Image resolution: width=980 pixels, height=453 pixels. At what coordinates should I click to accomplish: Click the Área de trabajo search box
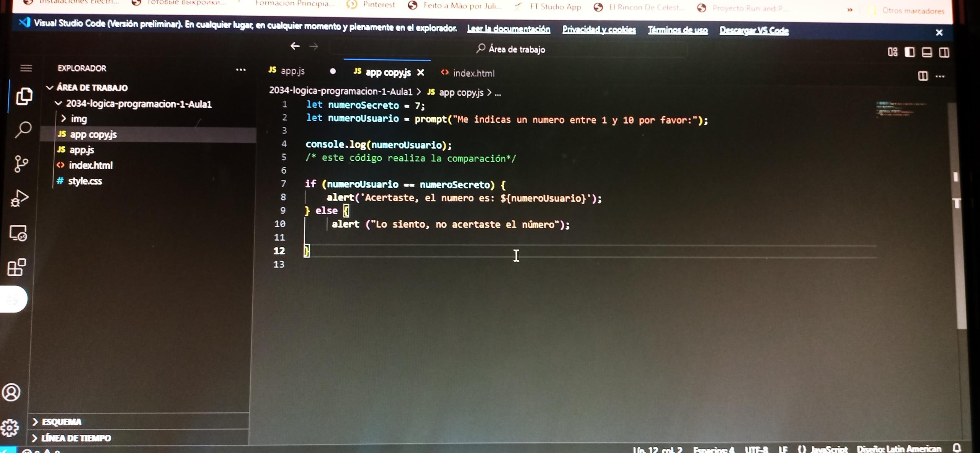point(508,49)
